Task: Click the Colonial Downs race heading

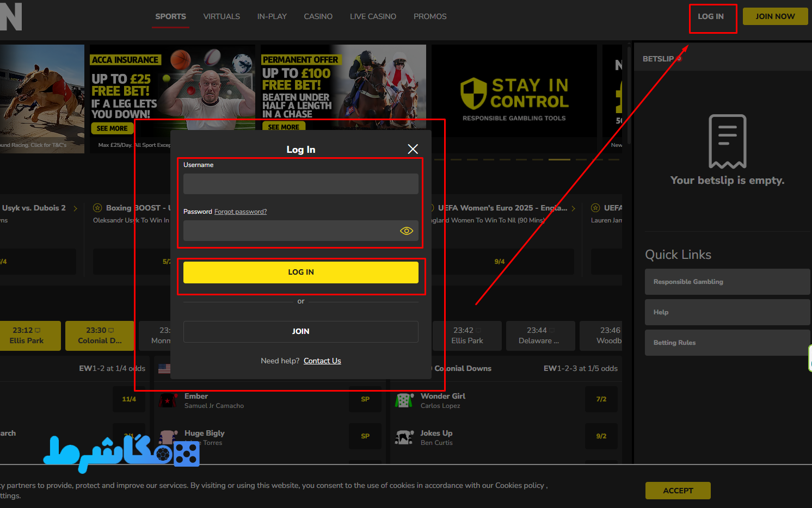Action: pos(463,368)
